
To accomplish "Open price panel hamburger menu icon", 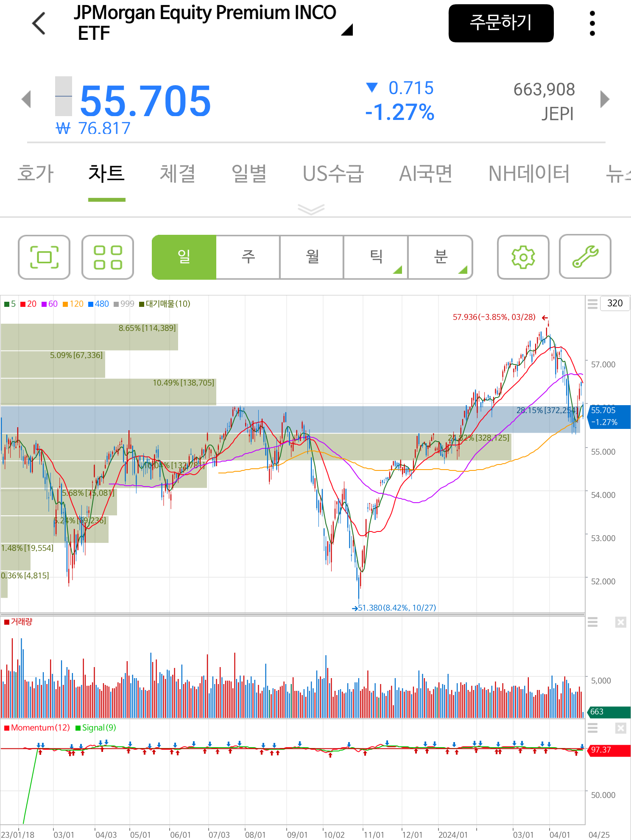I will tap(592, 303).
